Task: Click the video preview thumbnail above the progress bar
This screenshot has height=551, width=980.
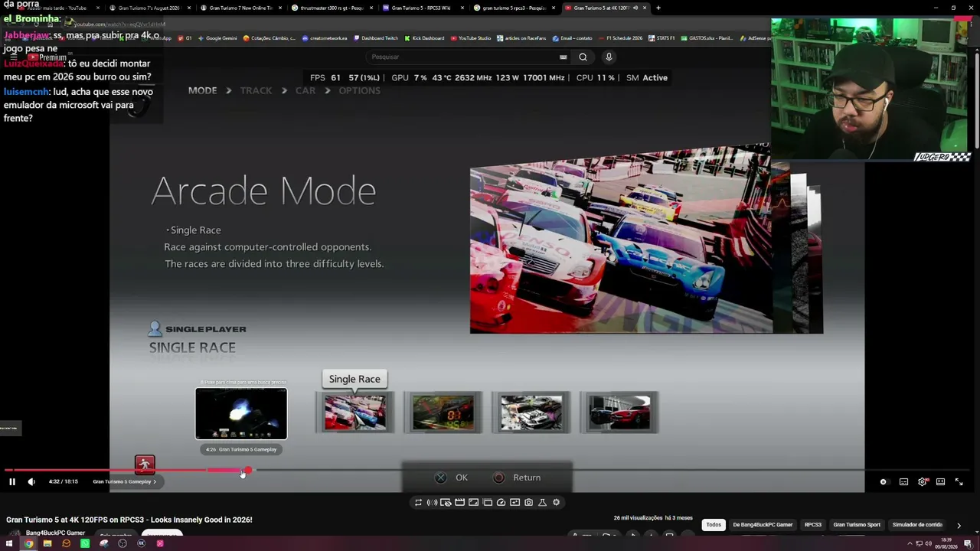Action: [241, 414]
